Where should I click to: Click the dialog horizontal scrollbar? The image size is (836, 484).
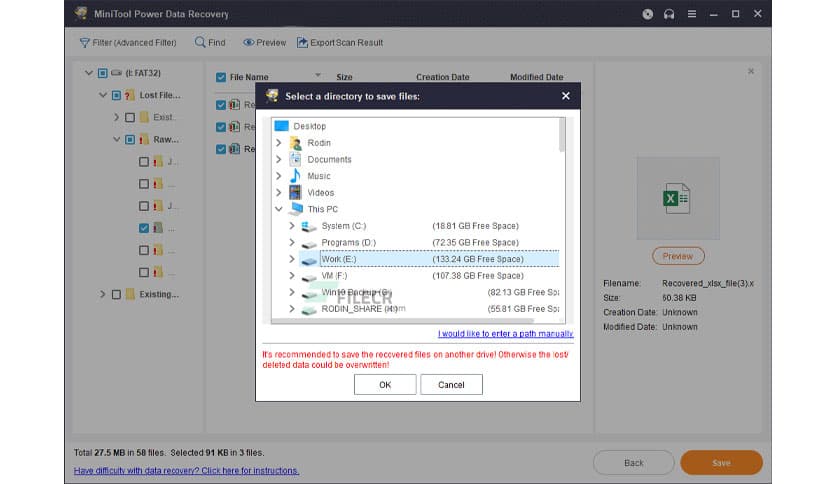click(403, 321)
